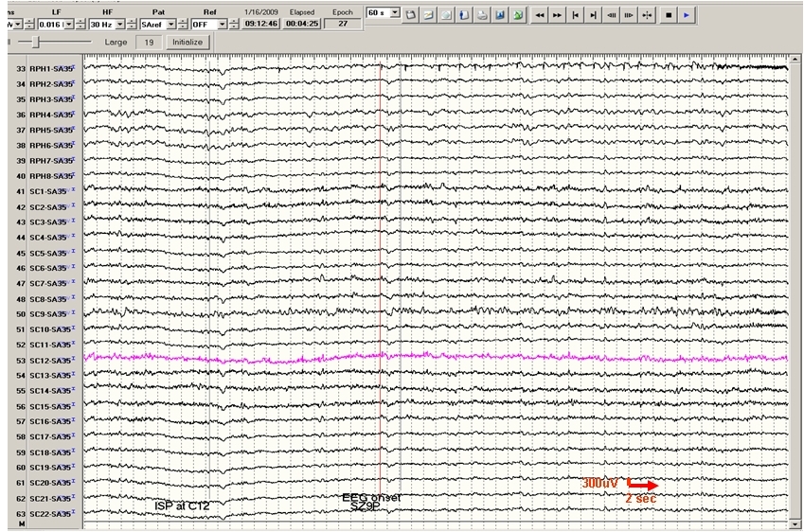Select the SC12-SA35 channel label

tap(50, 360)
